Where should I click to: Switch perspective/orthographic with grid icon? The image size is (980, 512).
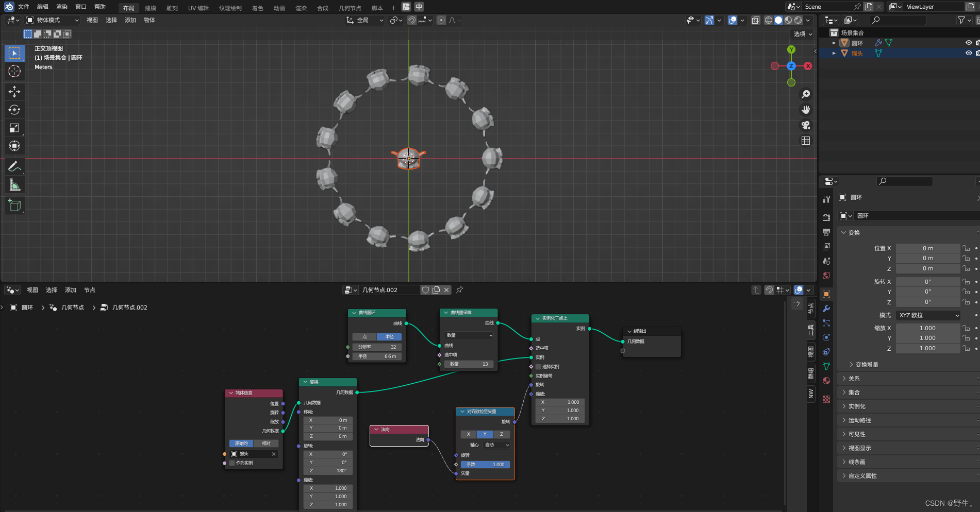[x=806, y=141]
